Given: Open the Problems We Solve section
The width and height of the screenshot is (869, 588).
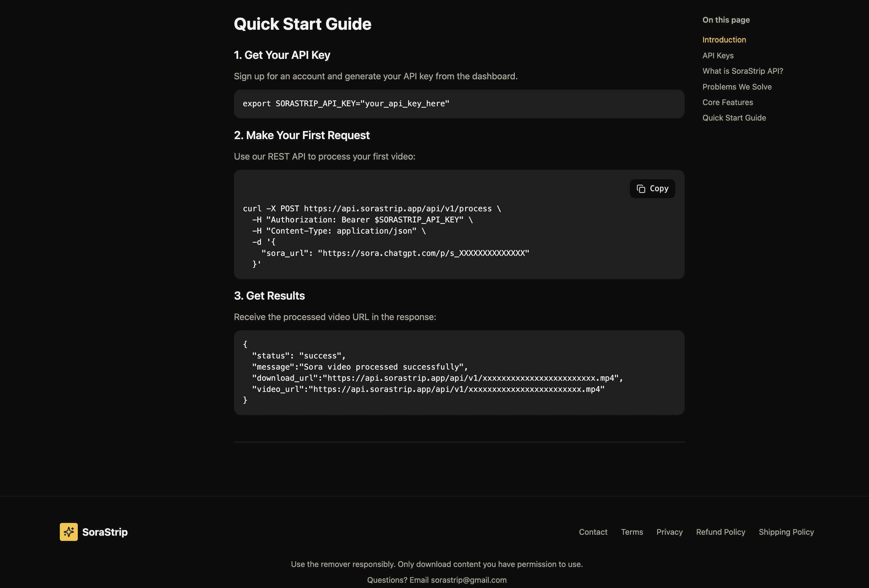Looking at the screenshot, I should [x=737, y=87].
